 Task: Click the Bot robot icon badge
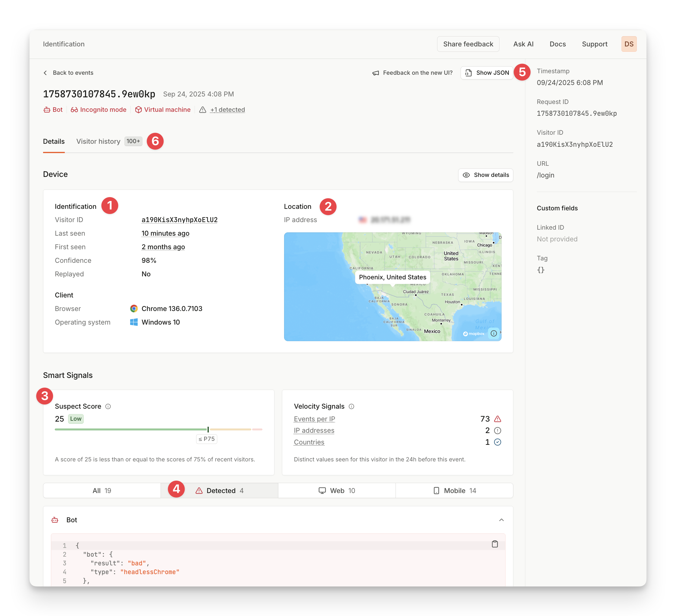(x=47, y=110)
